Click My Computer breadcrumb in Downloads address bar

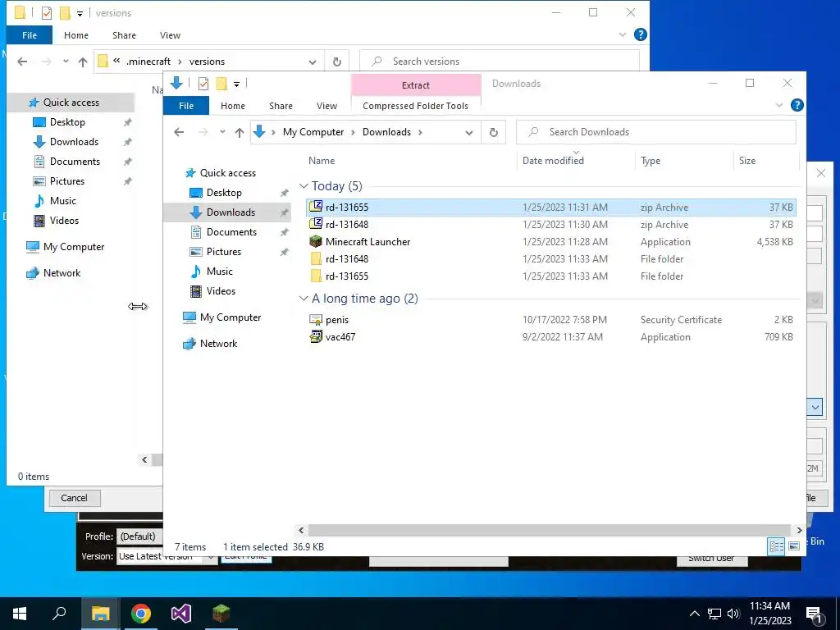(x=313, y=132)
